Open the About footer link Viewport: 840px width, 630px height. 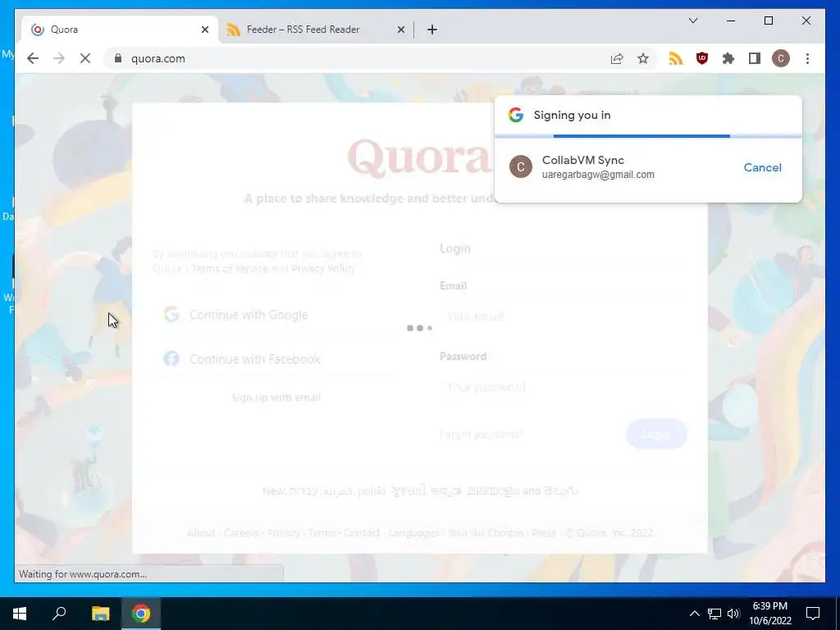point(201,532)
